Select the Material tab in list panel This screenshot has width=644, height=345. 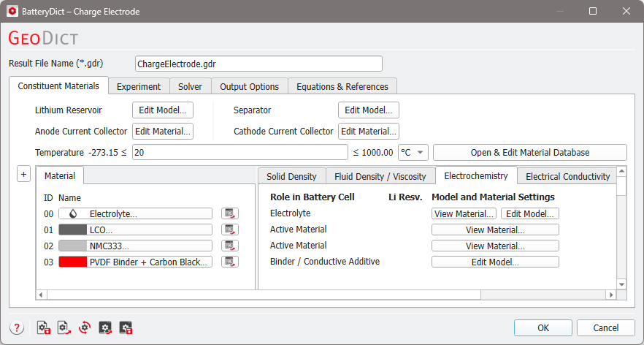pyautogui.click(x=60, y=175)
